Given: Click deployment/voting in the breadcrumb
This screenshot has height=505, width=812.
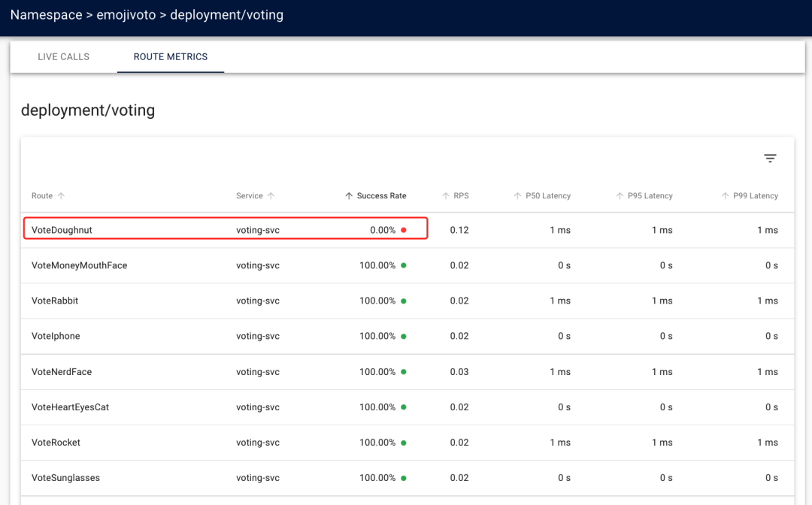Looking at the screenshot, I should click(226, 15).
